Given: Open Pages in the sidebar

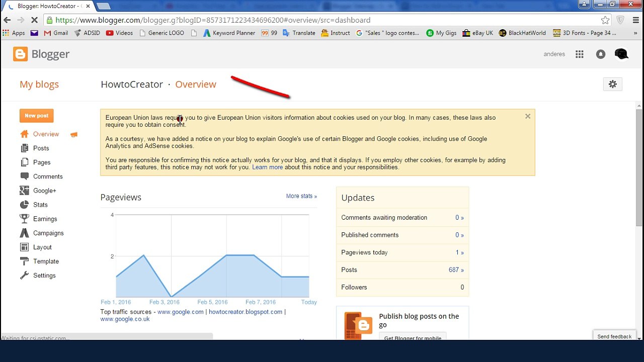Looking at the screenshot, I should pyautogui.click(x=42, y=162).
